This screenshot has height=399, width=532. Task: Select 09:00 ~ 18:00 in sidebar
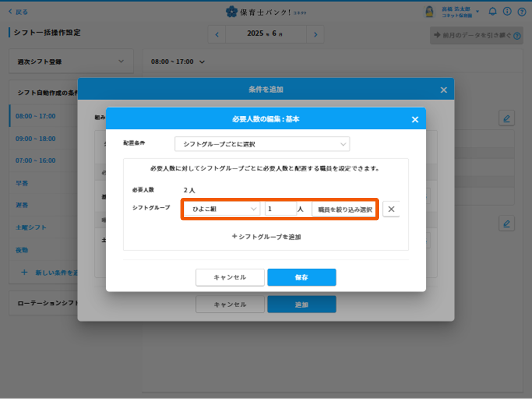pos(35,139)
